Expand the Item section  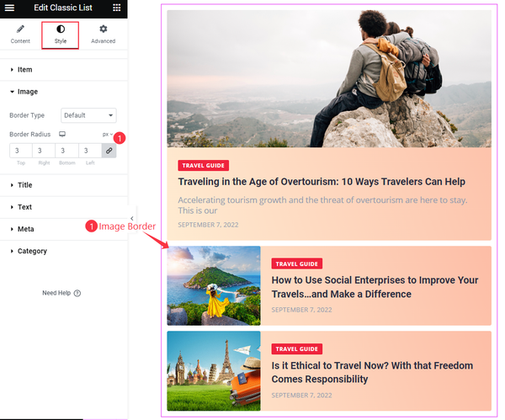pyautogui.click(x=64, y=70)
